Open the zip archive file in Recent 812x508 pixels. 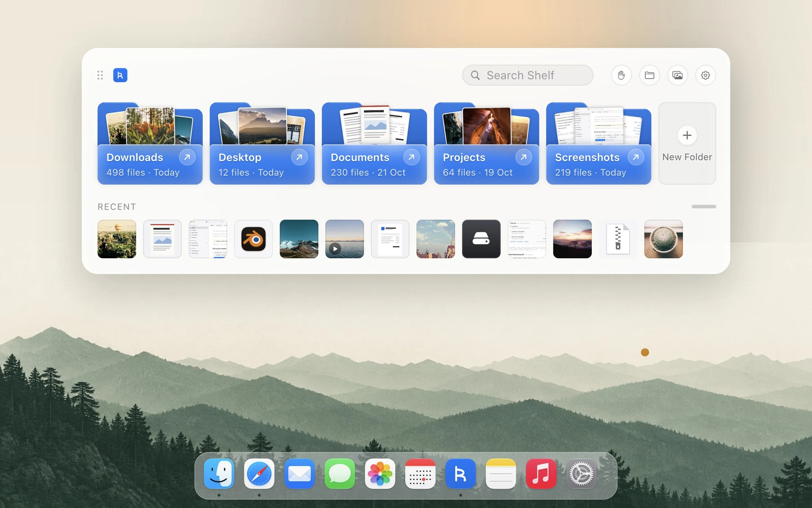(618, 239)
